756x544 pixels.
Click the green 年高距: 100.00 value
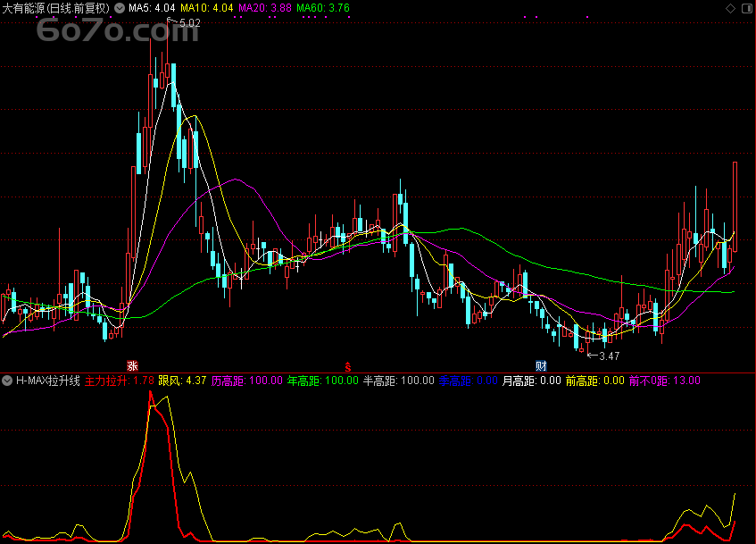click(322, 381)
